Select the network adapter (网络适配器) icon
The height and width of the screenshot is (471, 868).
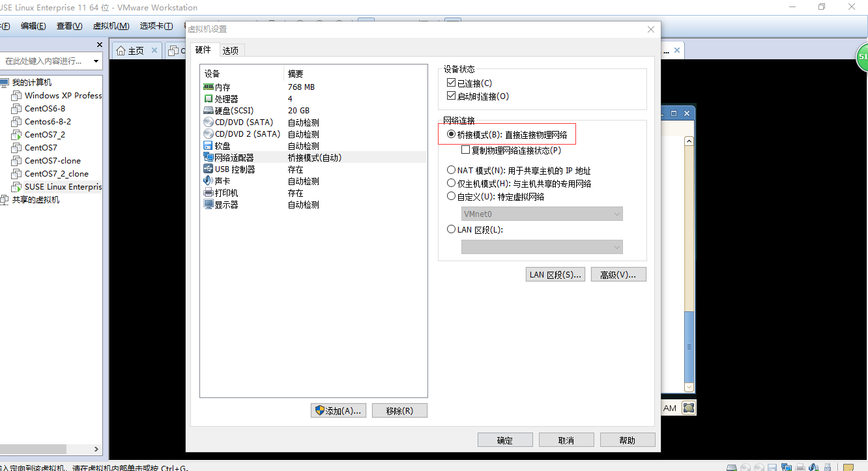click(x=209, y=157)
